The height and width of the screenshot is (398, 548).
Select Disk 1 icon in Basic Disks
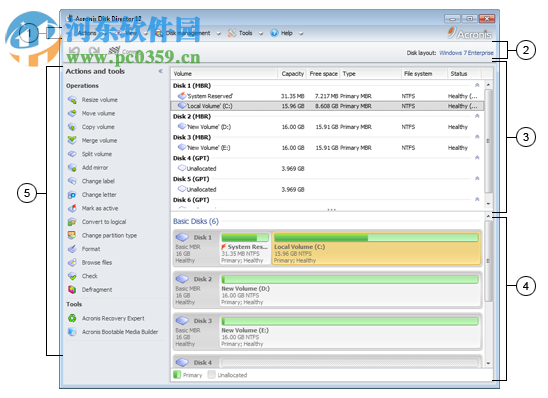click(x=182, y=237)
